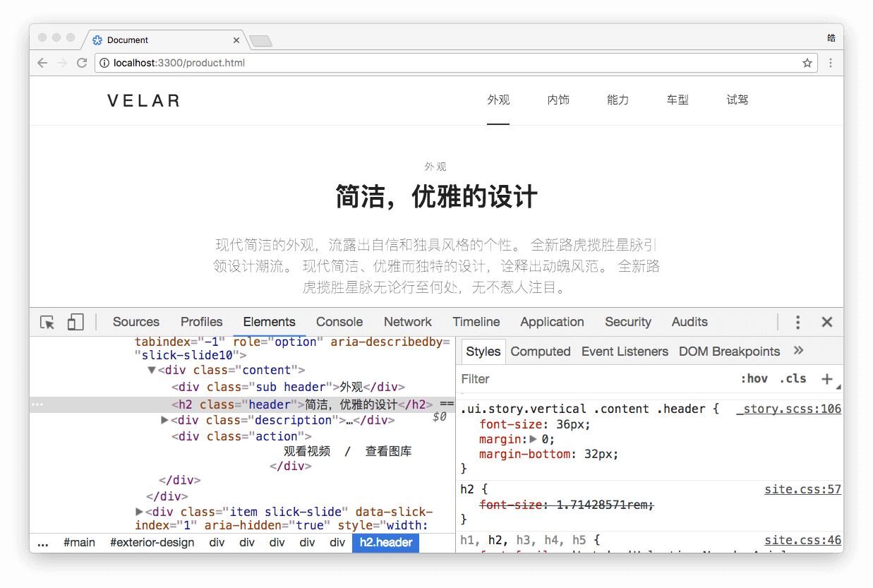This screenshot has width=873, height=588.
Task: Select the h2 class header DOM line
Action: click(242, 405)
